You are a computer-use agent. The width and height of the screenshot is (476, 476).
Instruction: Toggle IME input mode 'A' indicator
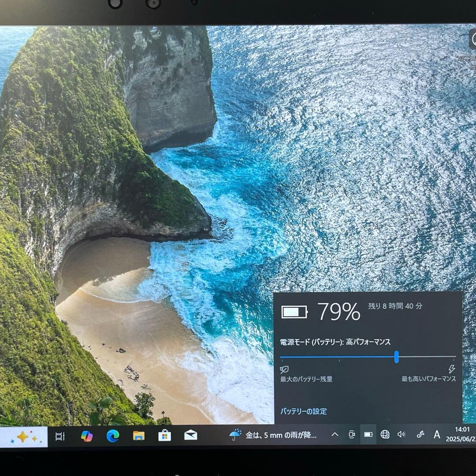coord(437,435)
